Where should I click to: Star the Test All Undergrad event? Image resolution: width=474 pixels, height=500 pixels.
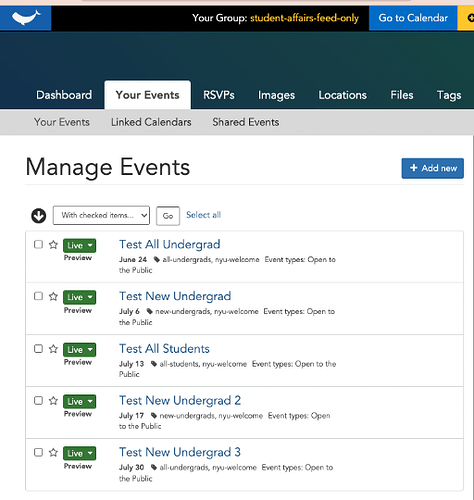coord(53,245)
